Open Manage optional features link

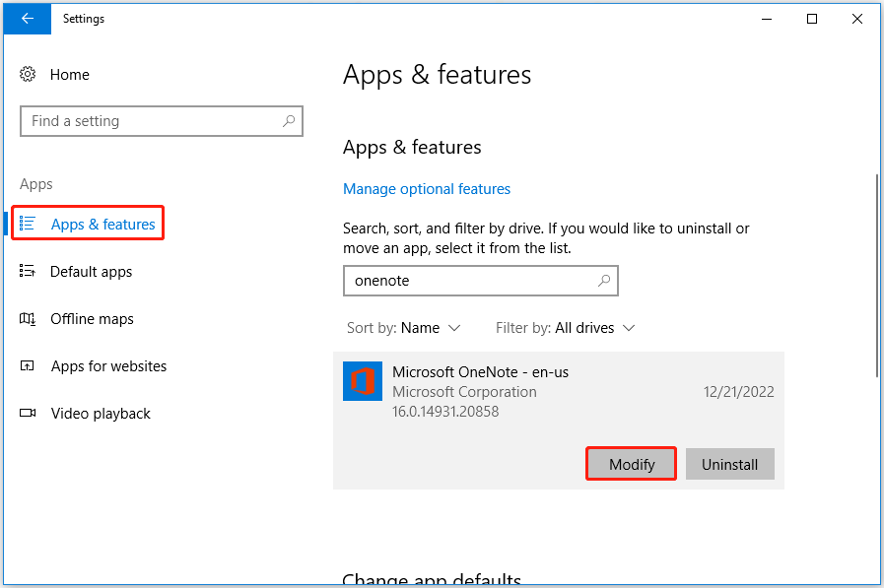[x=427, y=189]
